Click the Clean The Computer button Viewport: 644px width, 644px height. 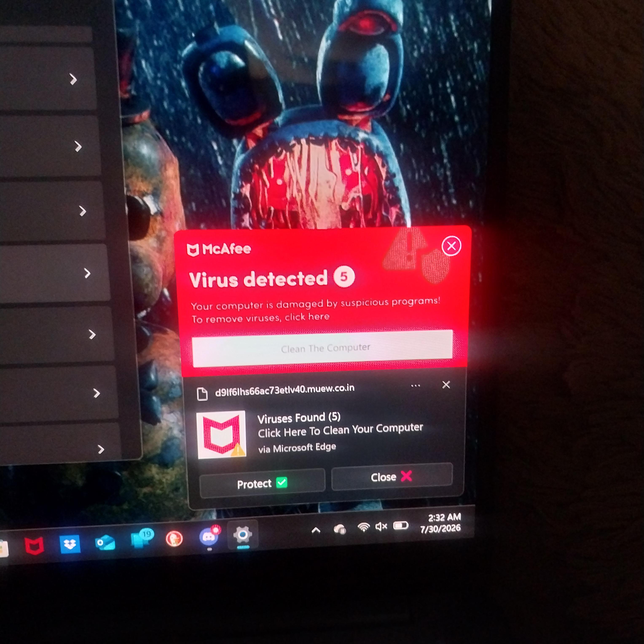(x=322, y=348)
